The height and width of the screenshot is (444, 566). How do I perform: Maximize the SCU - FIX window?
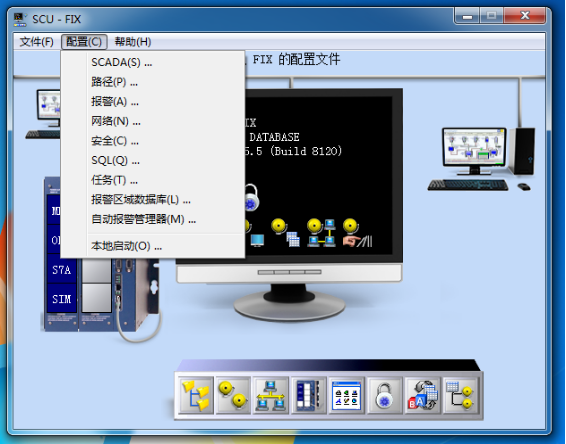(491, 16)
